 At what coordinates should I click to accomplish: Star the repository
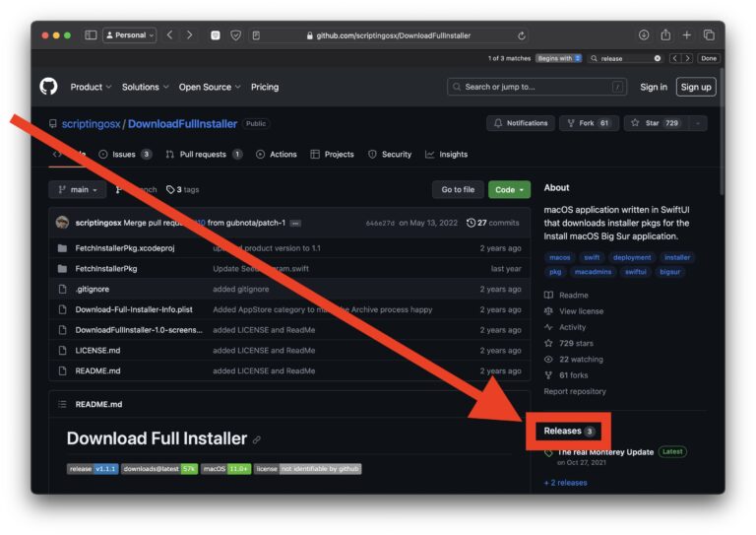657,123
